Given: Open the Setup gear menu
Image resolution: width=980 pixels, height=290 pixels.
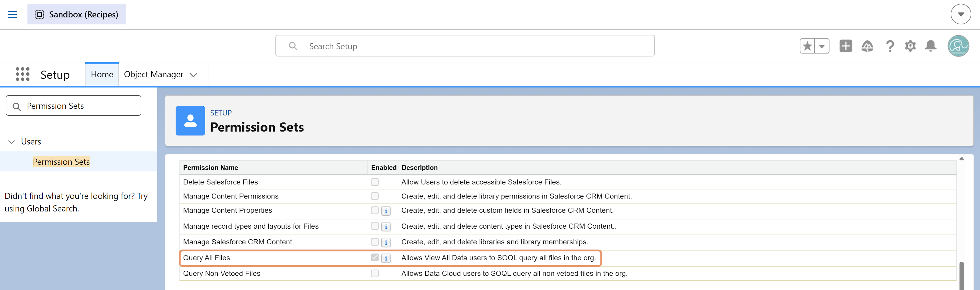Looking at the screenshot, I should click(910, 46).
